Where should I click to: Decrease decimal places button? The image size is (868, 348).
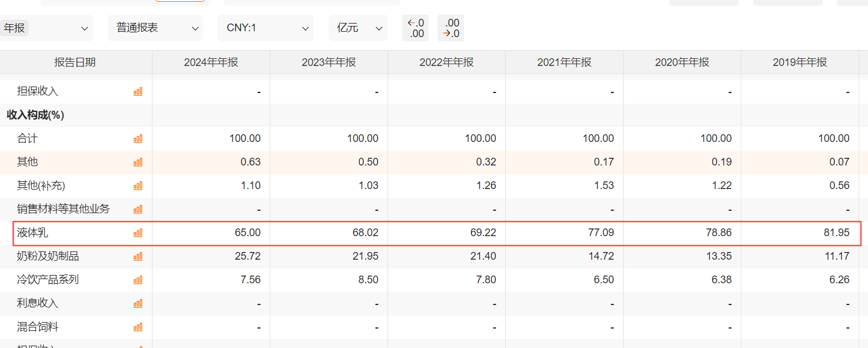coord(450,28)
